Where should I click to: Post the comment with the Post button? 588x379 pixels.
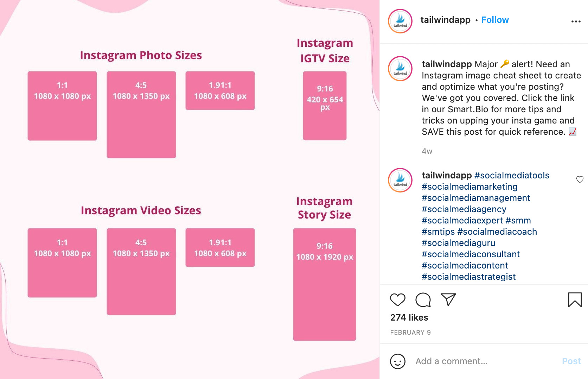point(571,361)
